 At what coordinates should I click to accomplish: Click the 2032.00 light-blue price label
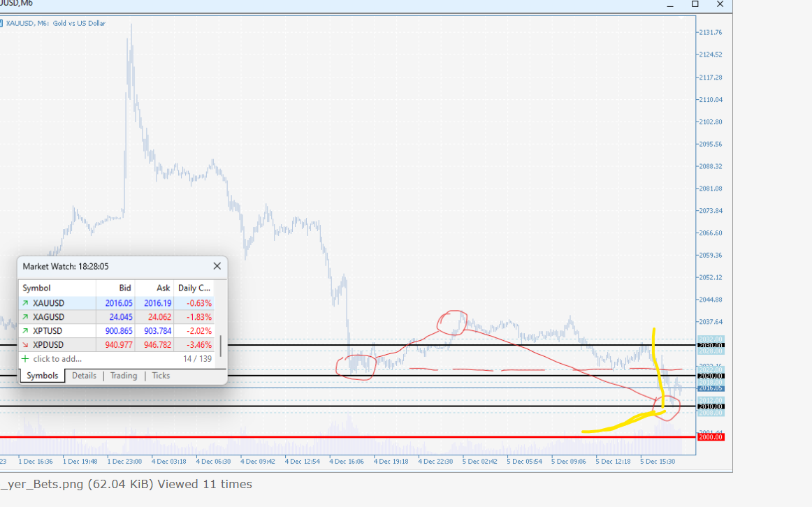point(711,339)
